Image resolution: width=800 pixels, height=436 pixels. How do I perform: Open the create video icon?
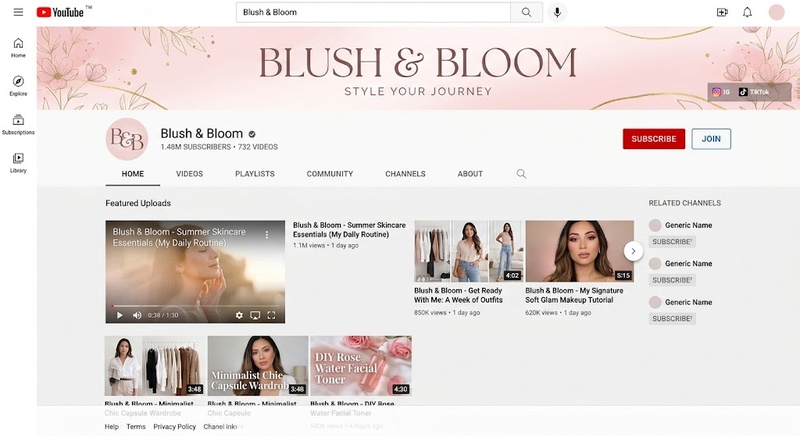click(722, 12)
